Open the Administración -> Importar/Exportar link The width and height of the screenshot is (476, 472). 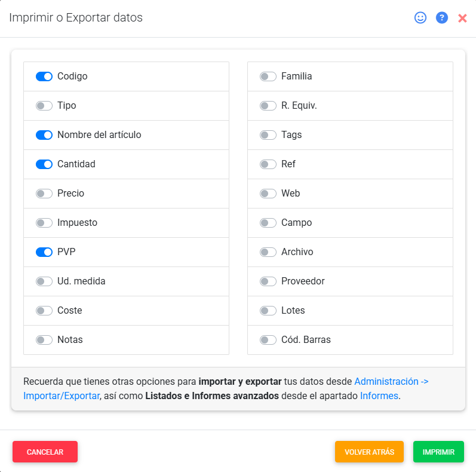tap(391, 381)
